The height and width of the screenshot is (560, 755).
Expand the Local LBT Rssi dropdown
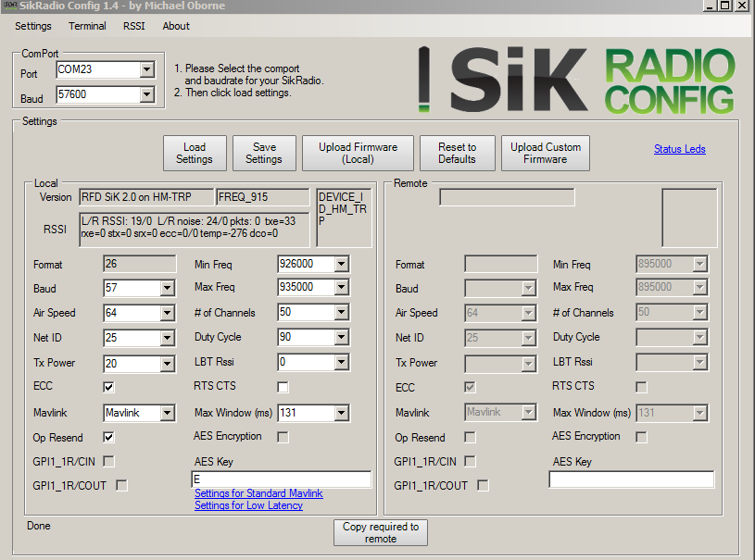coord(342,362)
